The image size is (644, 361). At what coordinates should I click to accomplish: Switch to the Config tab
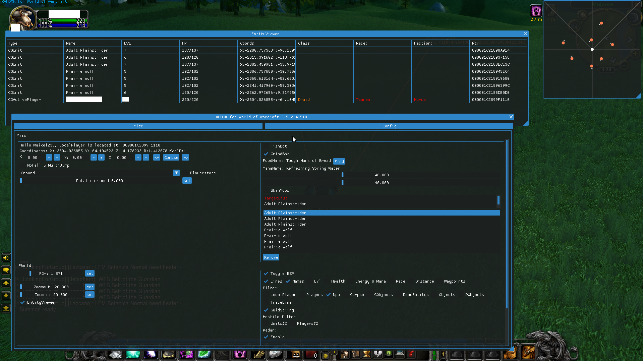[389, 126]
